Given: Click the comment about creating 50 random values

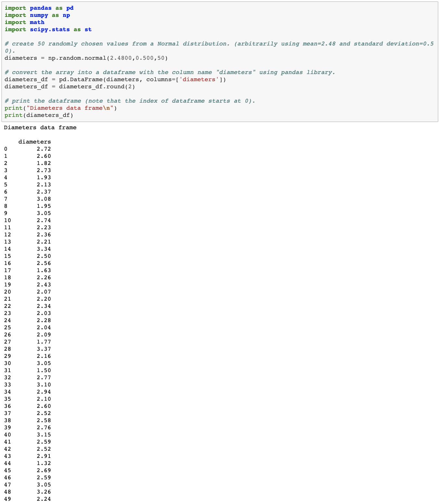Looking at the screenshot, I should (x=219, y=47).
